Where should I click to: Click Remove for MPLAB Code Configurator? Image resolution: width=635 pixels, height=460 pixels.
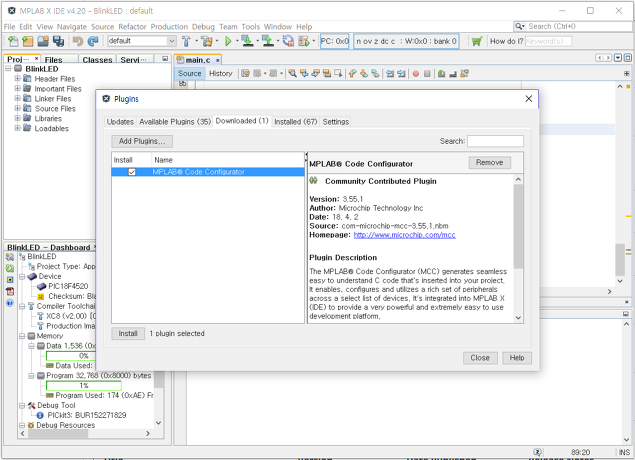coord(490,163)
